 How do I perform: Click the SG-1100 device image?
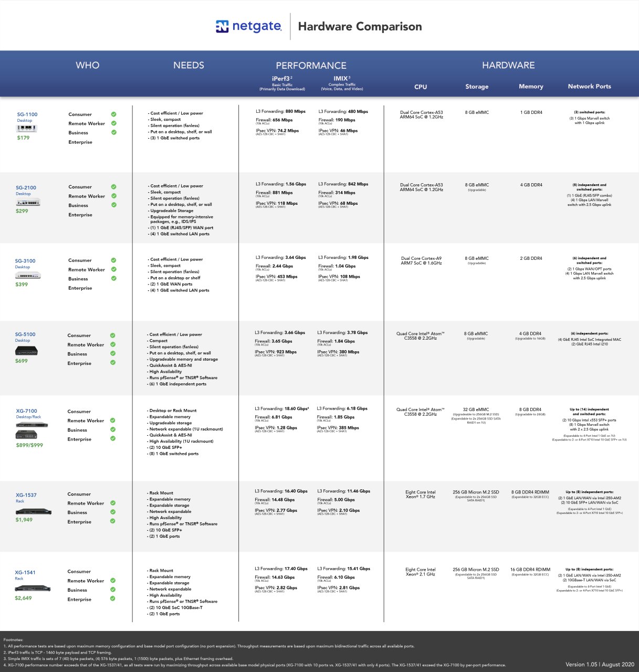(x=27, y=128)
